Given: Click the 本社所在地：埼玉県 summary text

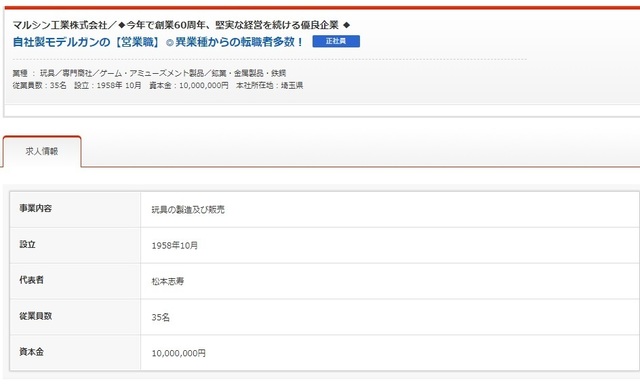Looking at the screenshot, I should (x=269, y=85).
